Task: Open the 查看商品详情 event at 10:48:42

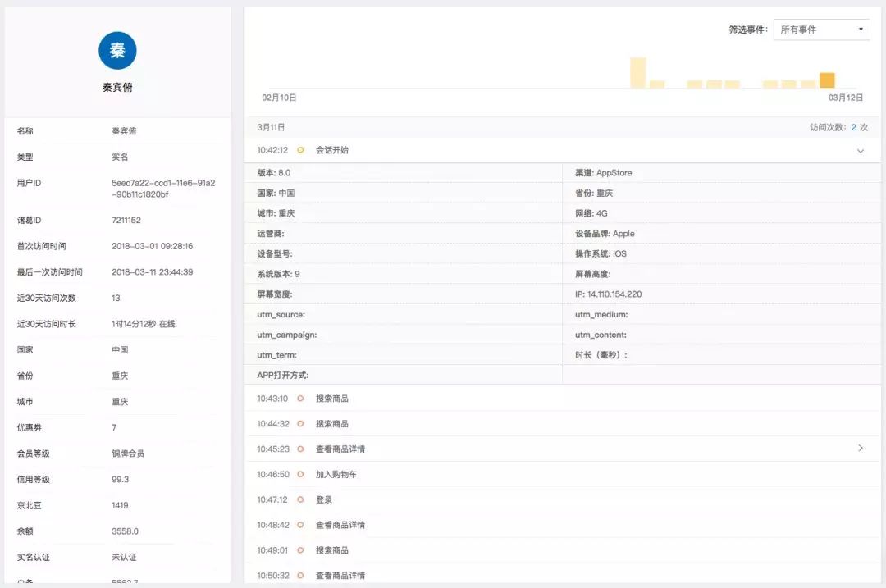Action: coord(562,526)
